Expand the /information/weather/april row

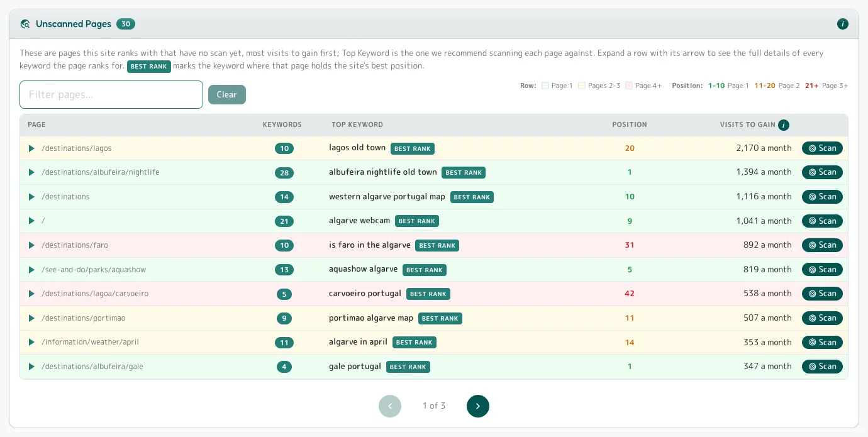tap(31, 343)
